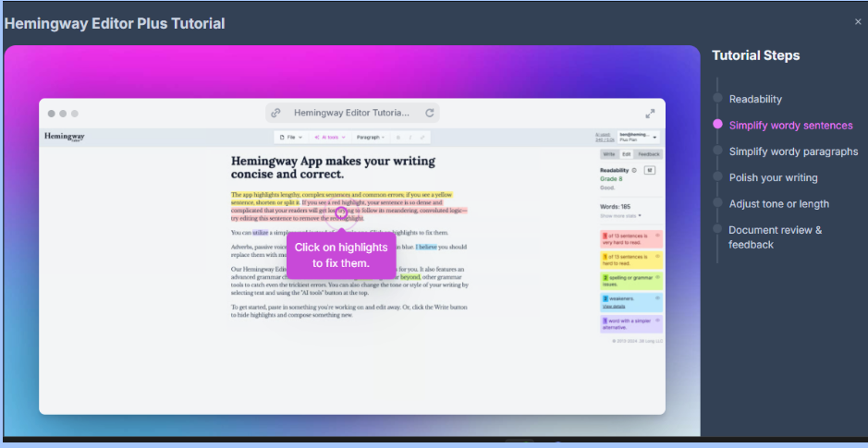This screenshot has width=868, height=448.
Task: Click the document heading text
Action: click(x=333, y=167)
